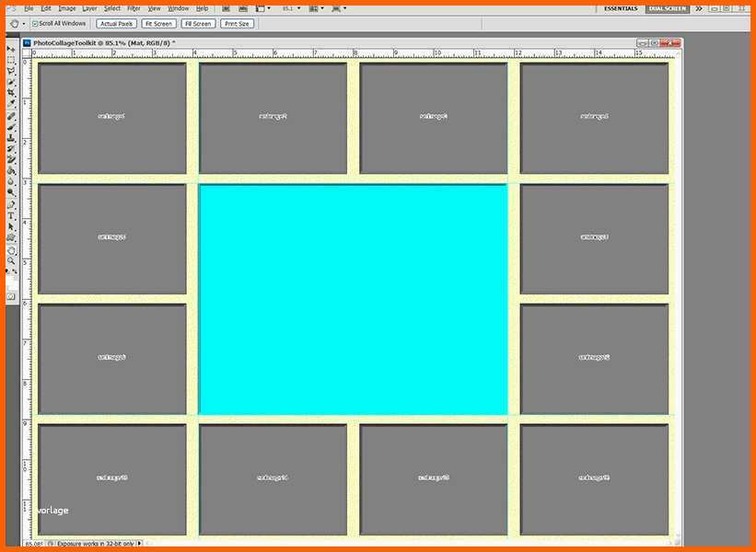This screenshot has height=552, width=756.
Task: Choose the Clone Stamp tool
Action: (x=11, y=137)
